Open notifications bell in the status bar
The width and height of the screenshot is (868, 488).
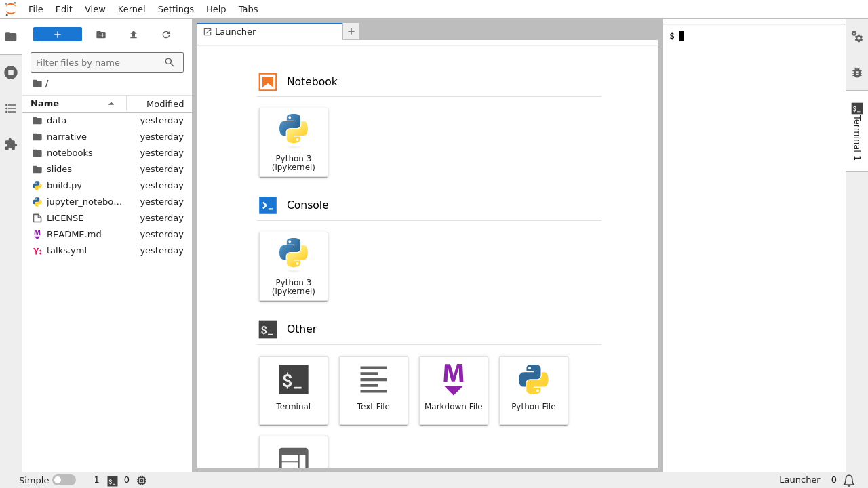pyautogui.click(x=849, y=481)
